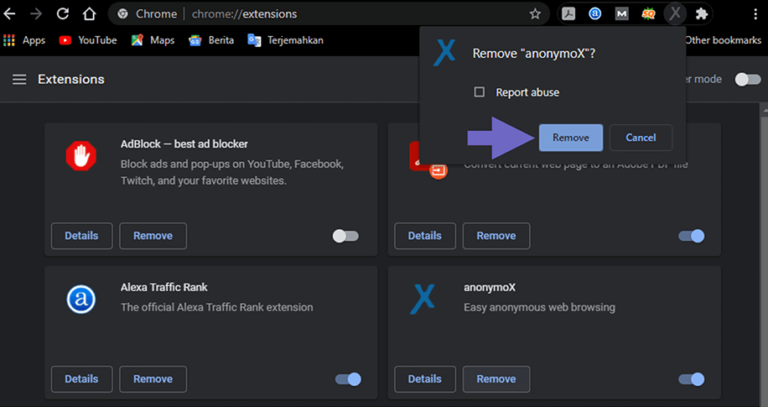
Task: Open the YouTube bookmark
Action: pos(88,40)
